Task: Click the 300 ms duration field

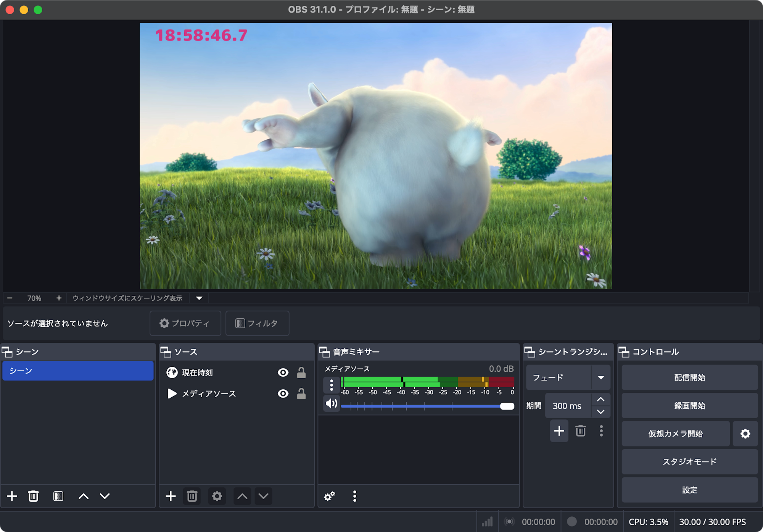Action: (568, 406)
